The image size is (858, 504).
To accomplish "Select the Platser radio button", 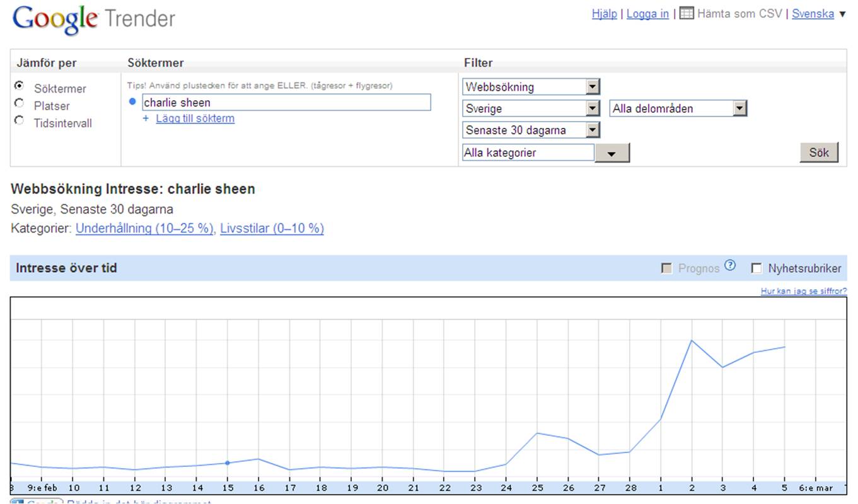I will click(x=20, y=103).
